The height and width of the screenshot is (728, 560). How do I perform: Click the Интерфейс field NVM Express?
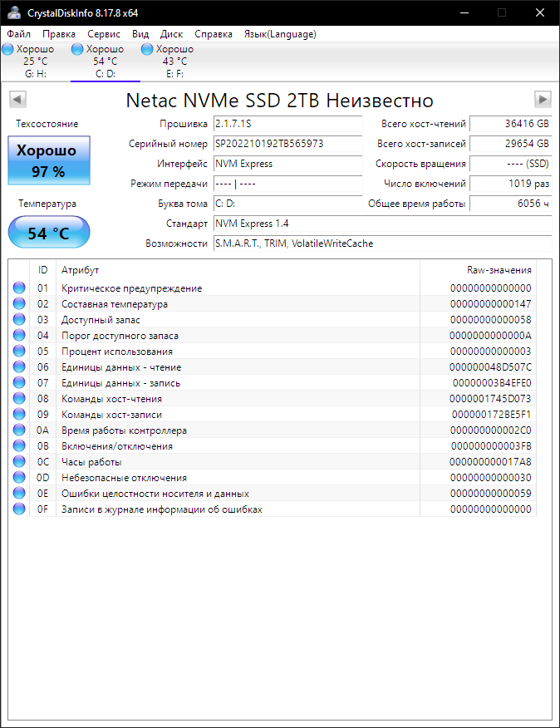(x=288, y=164)
